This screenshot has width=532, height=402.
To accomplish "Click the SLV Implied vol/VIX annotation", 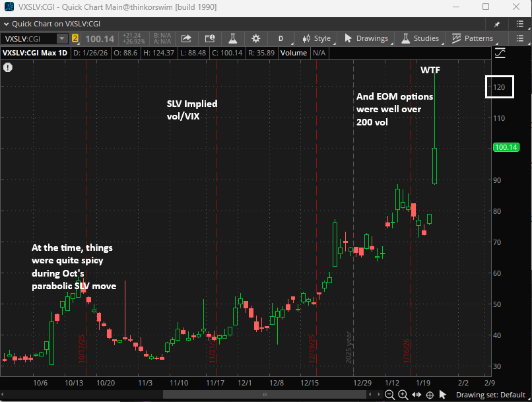I will pos(191,110).
